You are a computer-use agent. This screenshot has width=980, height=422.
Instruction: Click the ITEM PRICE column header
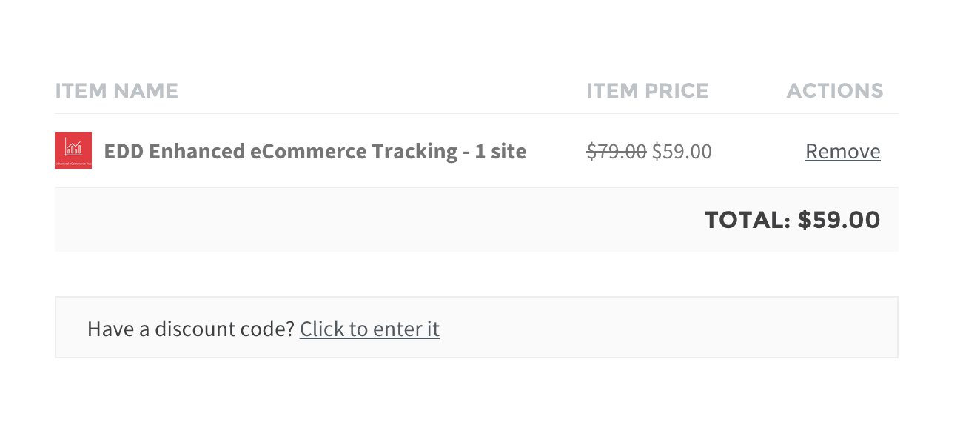pyautogui.click(x=647, y=91)
